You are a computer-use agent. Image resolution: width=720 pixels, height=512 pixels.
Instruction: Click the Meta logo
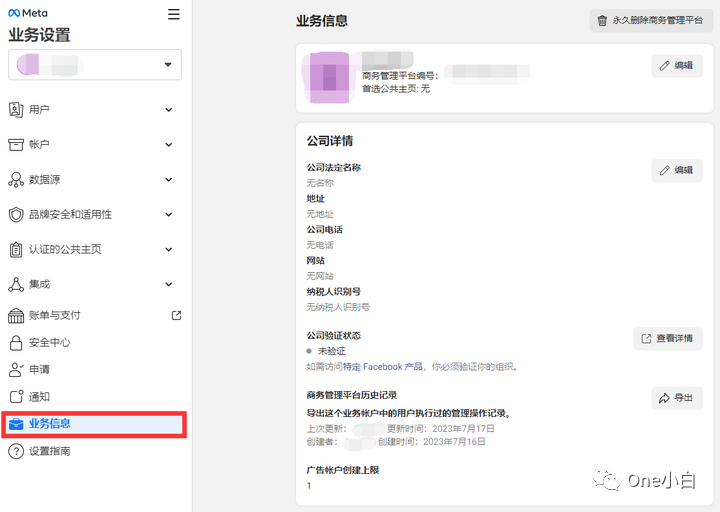click(x=28, y=13)
